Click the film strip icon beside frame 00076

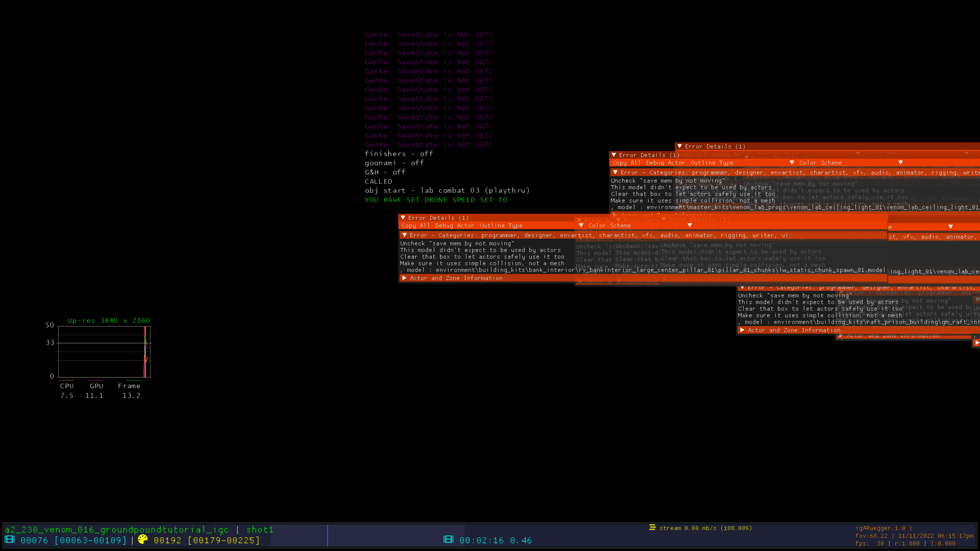(10, 540)
